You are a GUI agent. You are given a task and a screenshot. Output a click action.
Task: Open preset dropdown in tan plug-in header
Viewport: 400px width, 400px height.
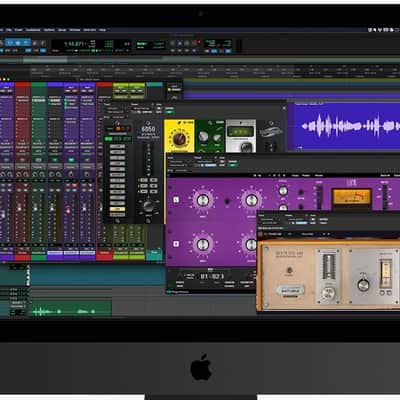click(297, 220)
